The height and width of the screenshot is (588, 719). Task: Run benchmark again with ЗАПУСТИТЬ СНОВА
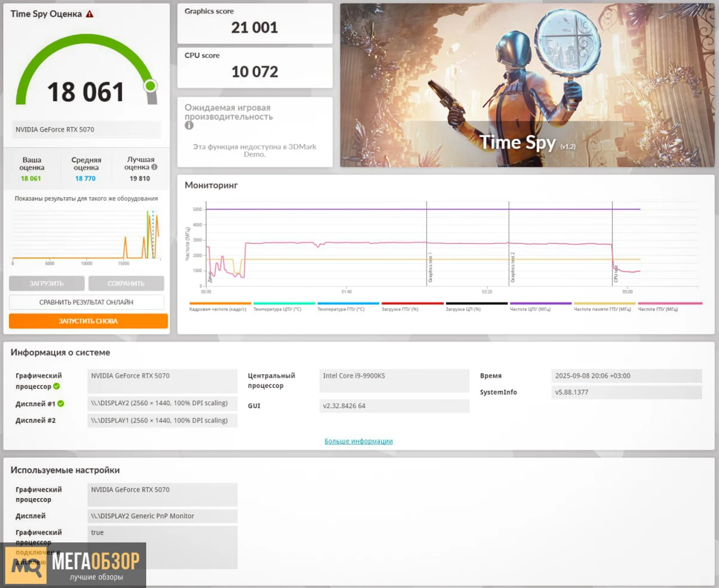(88, 321)
